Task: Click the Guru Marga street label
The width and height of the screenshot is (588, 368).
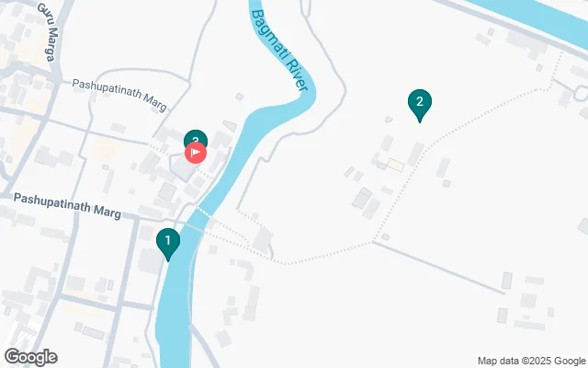Action: [47, 32]
